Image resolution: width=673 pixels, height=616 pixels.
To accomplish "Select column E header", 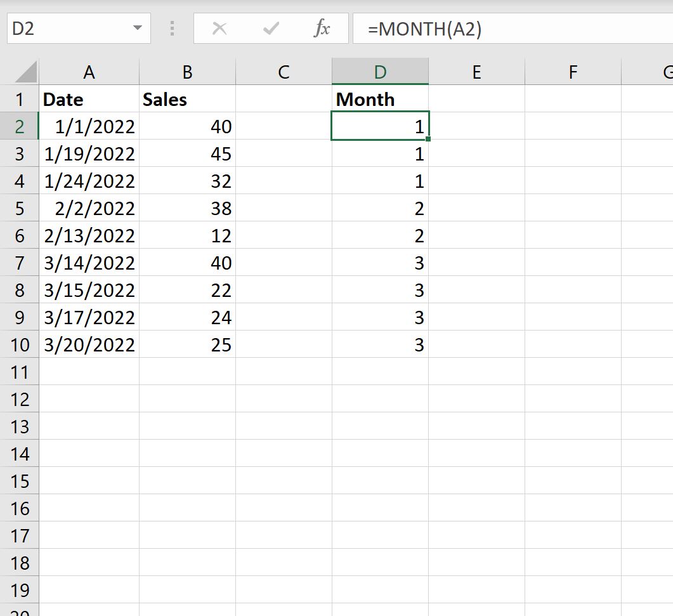I will click(476, 72).
